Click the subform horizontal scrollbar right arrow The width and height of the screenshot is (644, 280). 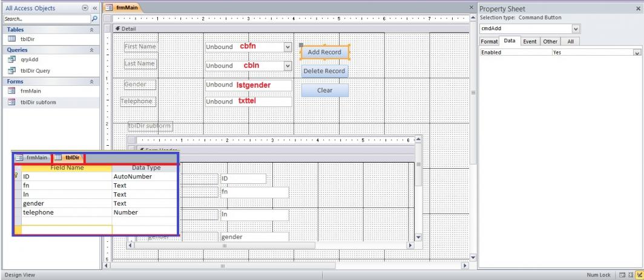click(x=410, y=246)
